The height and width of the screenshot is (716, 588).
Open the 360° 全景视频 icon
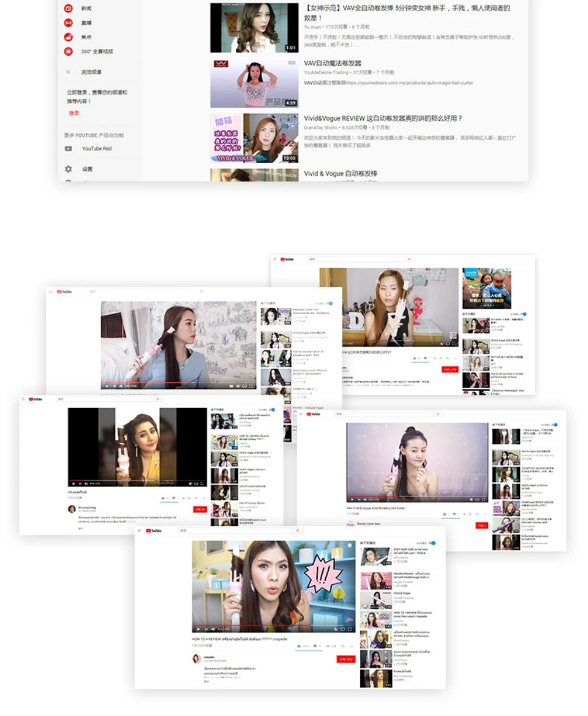[68, 51]
